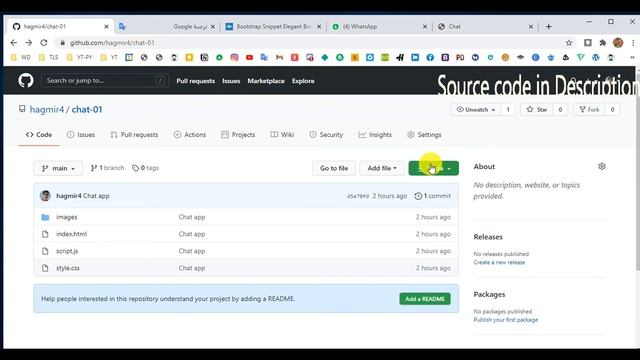
Task: Open the YT-PY bookmarks folder
Action: coord(80,58)
